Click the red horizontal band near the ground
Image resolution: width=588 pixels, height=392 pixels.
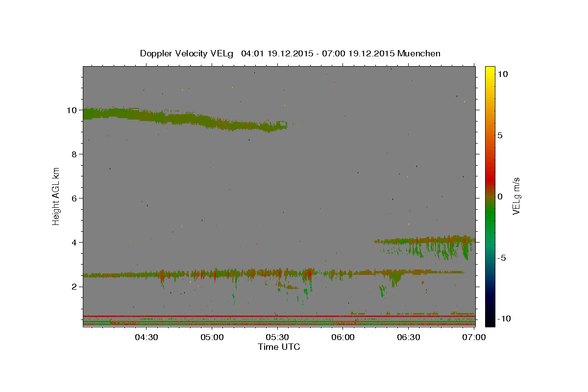tap(279, 317)
